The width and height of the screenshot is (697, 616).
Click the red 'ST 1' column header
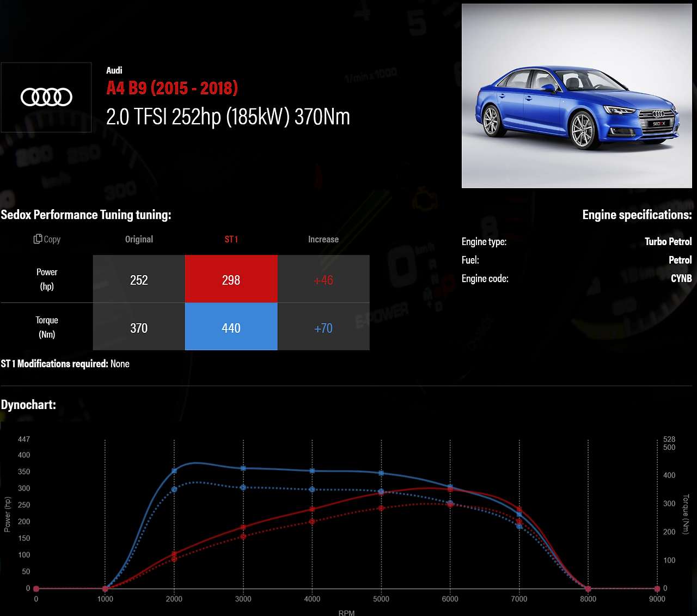tap(231, 239)
